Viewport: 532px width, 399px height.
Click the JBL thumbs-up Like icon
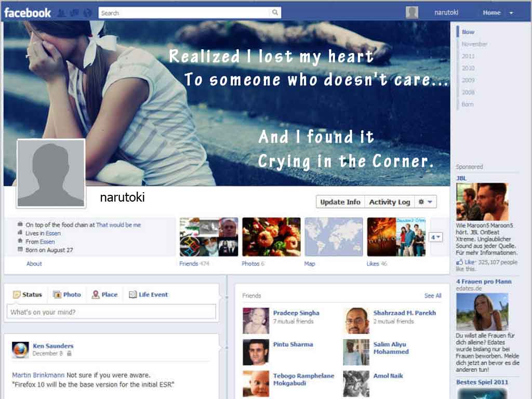click(x=459, y=262)
